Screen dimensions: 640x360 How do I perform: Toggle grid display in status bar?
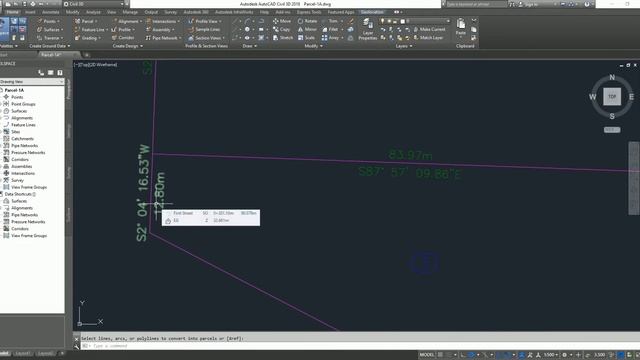[x=440, y=355]
